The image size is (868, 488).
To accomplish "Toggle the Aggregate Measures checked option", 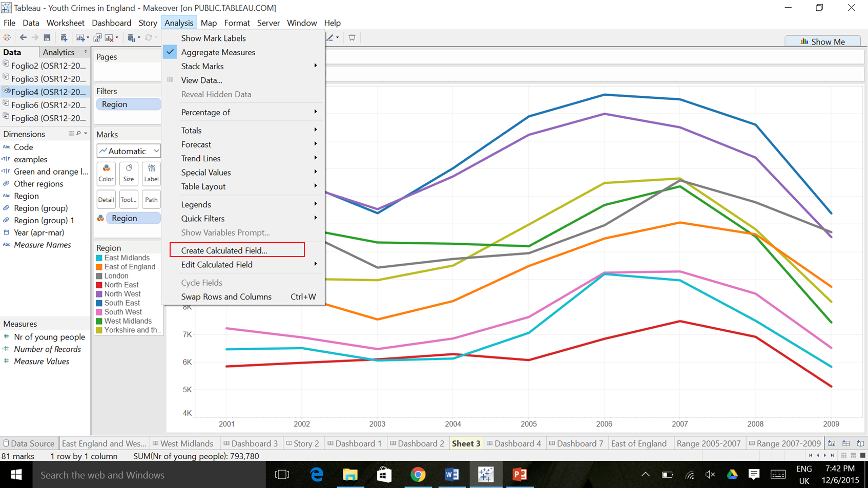I will (218, 52).
